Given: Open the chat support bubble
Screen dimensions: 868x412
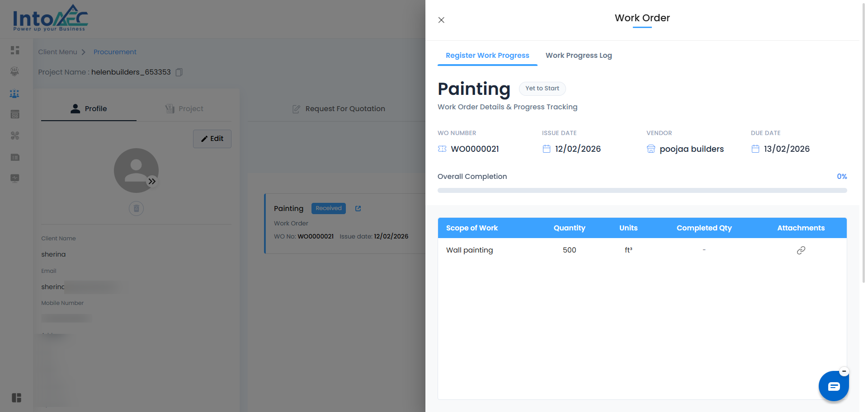Looking at the screenshot, I should 834,386.
